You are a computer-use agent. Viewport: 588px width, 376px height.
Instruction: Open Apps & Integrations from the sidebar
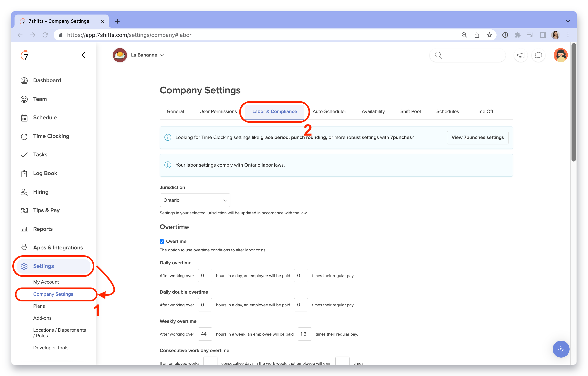(x=58, y=247)
